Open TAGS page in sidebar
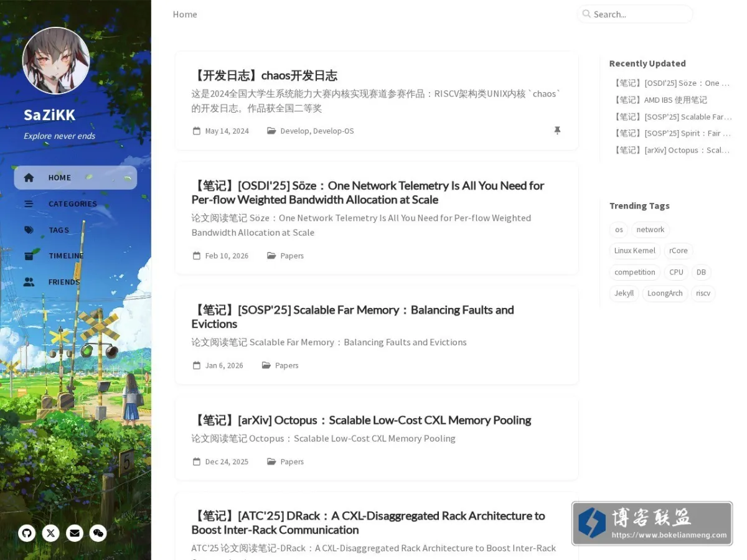The width and height of the screenshot is (747, 560). pos(75,230)
